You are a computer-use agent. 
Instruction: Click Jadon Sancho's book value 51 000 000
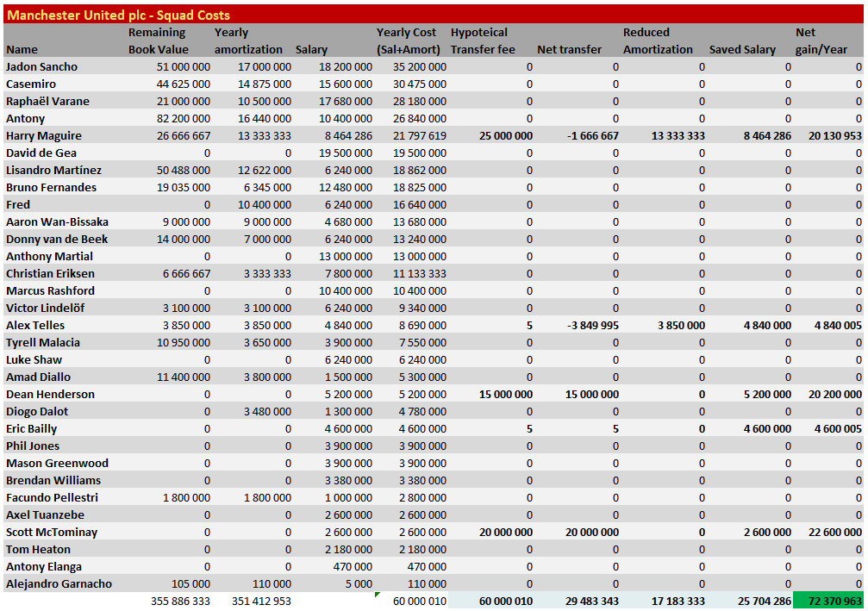tap(184, 67)
